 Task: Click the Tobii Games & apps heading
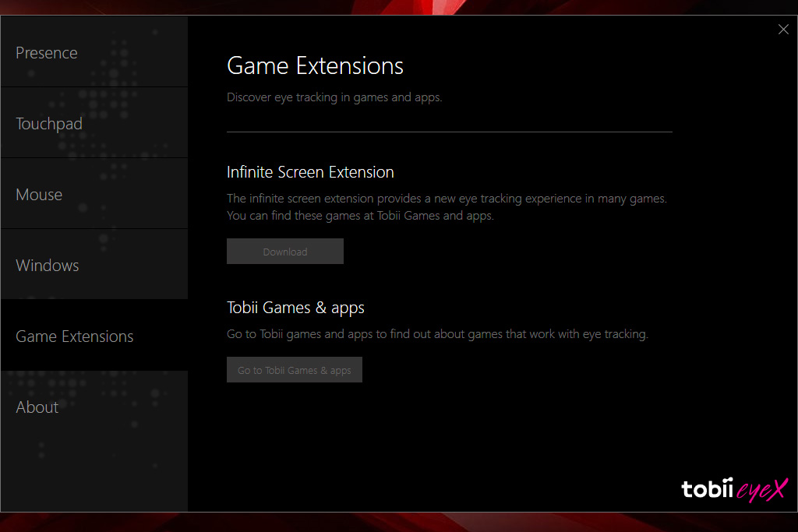295,308
